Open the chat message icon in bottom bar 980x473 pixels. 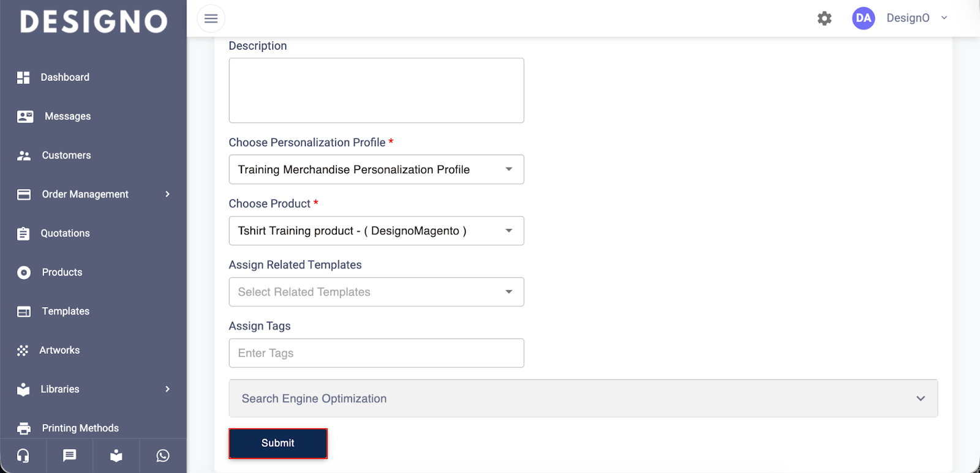tap(70, 456)
